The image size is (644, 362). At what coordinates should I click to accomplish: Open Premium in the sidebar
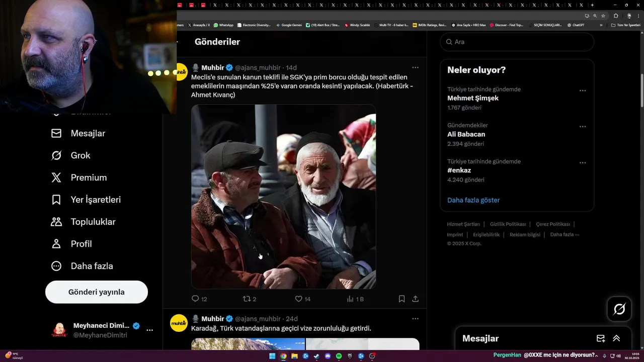(x=79, y=177)
